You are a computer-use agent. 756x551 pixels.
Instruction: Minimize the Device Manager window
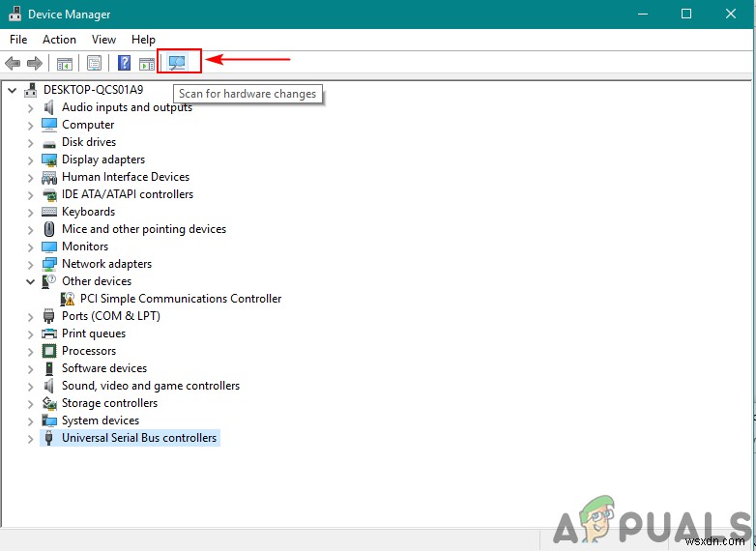pyautogui.click(x=642, y=14)
